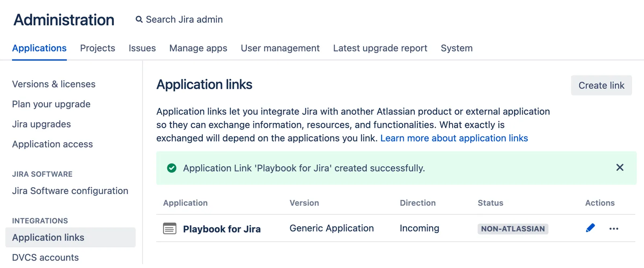Click the Direction column header
The image size is (644, 268).
tap(418, 203)
